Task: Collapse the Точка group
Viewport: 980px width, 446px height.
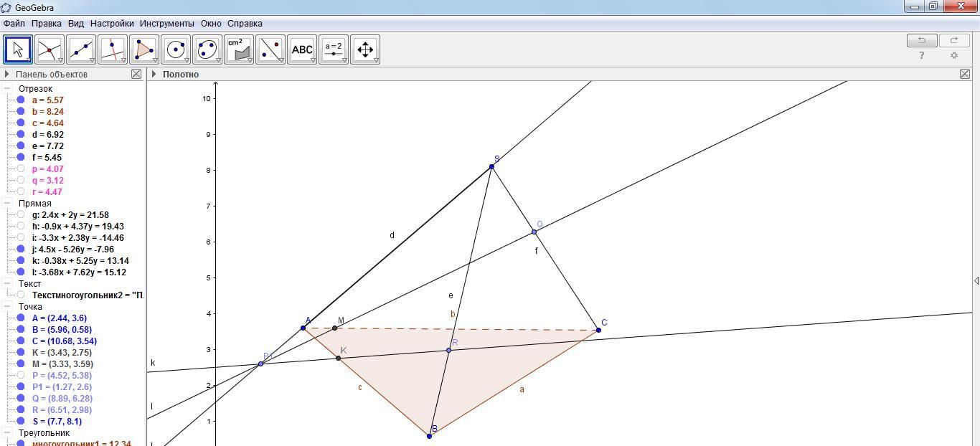Action: (7, 307)
